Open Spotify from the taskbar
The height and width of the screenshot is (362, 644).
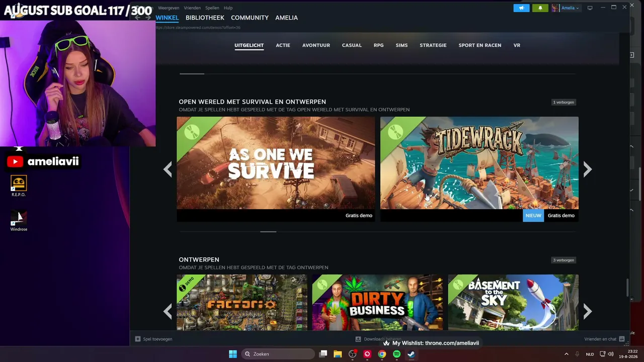point(396,354)
